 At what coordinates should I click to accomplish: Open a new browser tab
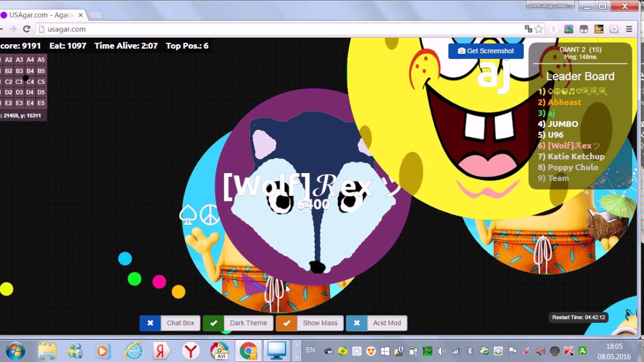click(x=96, y=15)
